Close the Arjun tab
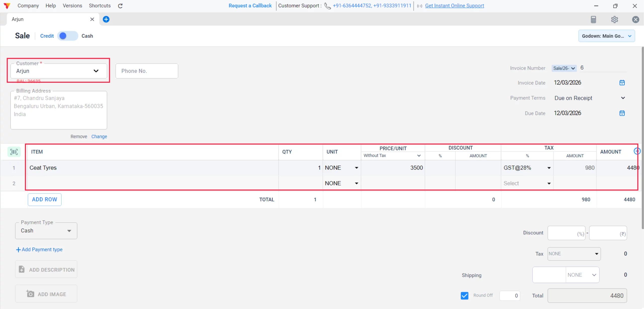Image resolution: width=644 pixels, height=309 pixels. click(92, 19)
